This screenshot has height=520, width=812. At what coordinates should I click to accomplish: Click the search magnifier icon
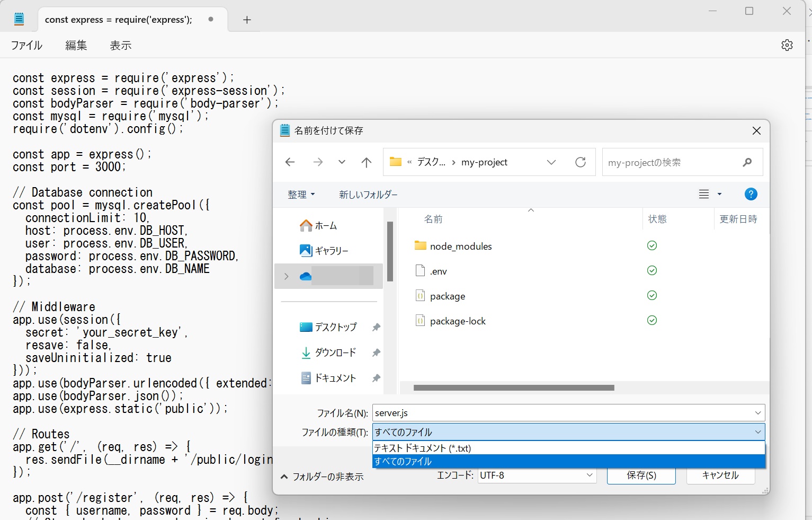[747, 162]
